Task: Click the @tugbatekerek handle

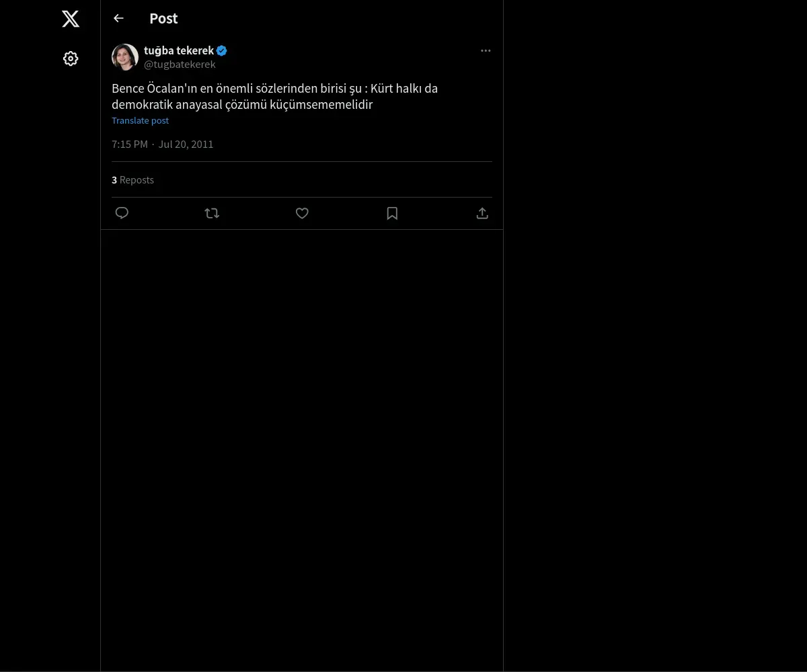Action: 180,65
